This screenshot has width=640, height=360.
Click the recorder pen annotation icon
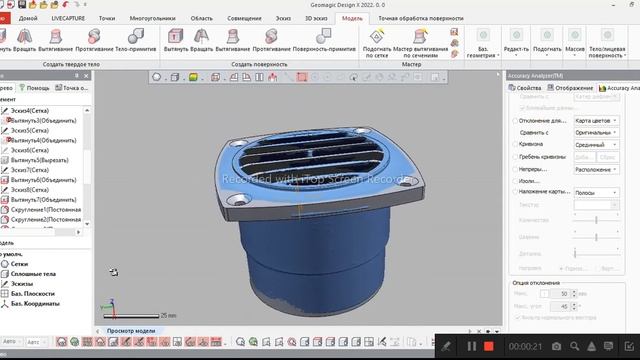click(x=446, y=347)
